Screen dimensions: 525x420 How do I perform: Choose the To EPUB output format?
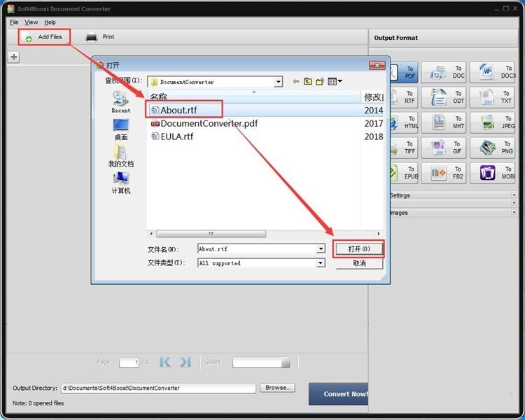click(404, 173)
